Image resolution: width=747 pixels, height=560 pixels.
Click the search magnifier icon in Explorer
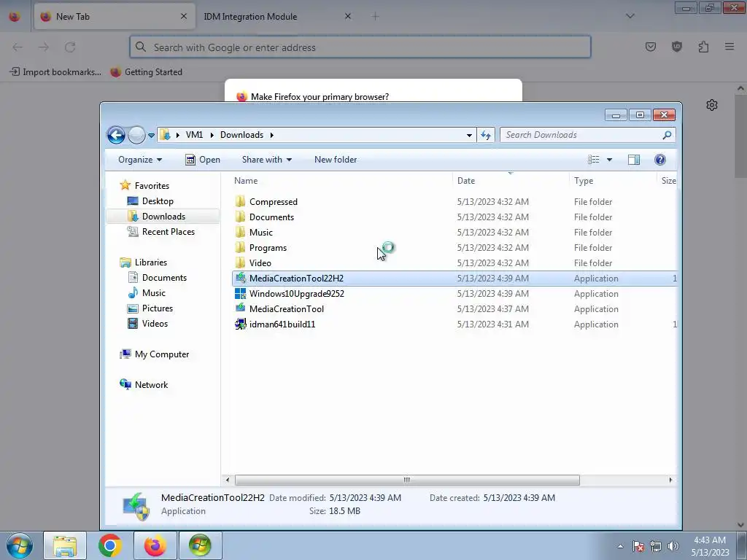(667, 135)
